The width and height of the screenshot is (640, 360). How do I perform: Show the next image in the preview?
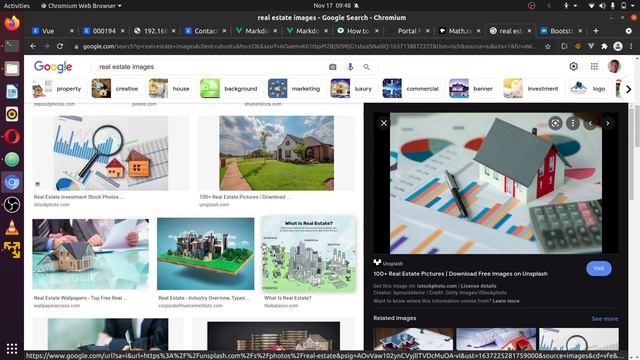tap(607, 123)
